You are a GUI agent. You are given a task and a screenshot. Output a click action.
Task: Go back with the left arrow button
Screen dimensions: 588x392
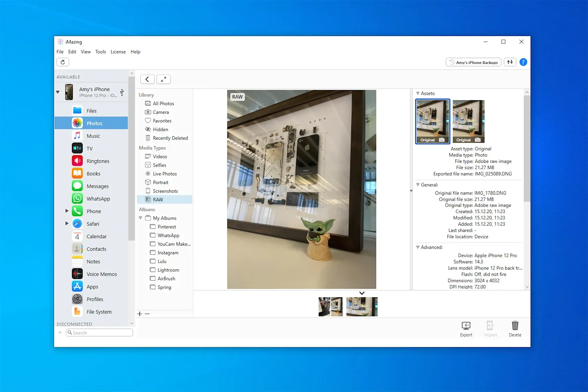click(x=147, y=79)
